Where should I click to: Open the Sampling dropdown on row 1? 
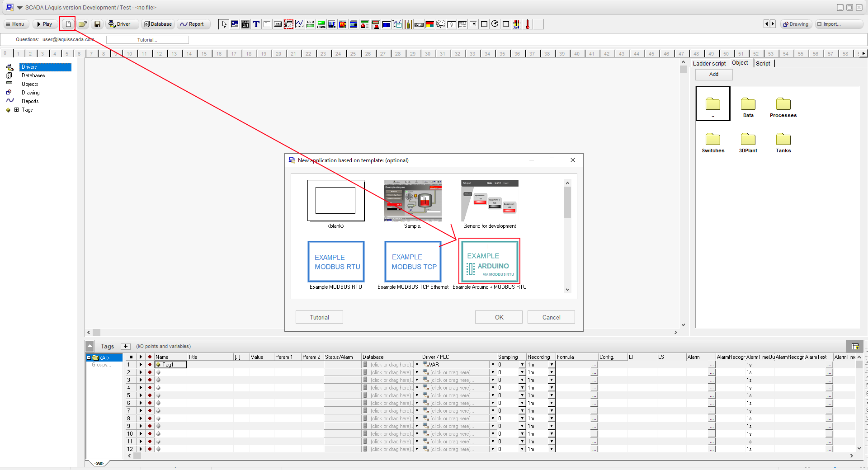[x=522, y=365]
